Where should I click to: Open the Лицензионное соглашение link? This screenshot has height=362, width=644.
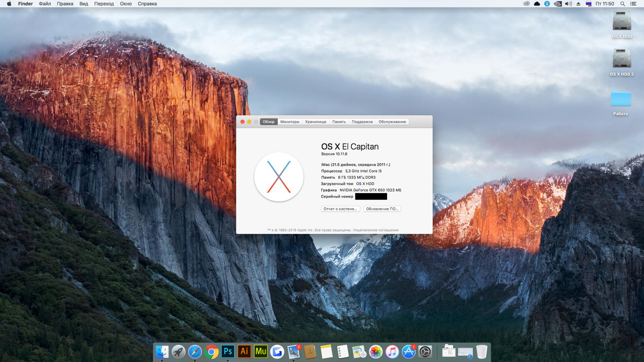coord(376,230)
